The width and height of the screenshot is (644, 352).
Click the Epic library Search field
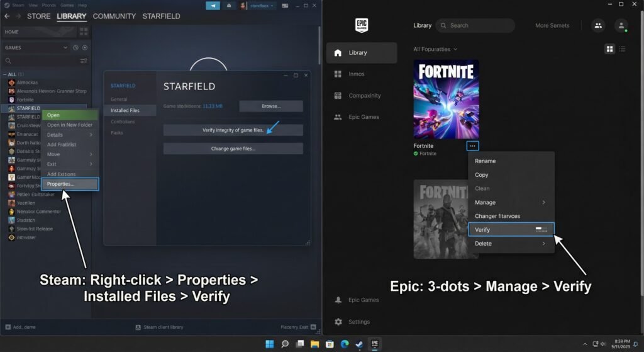475,26
